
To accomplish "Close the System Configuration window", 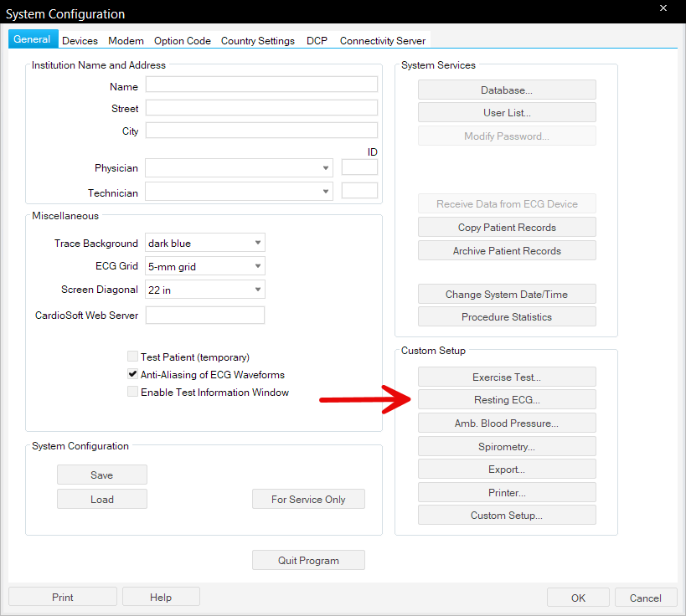I will (663, 9).
